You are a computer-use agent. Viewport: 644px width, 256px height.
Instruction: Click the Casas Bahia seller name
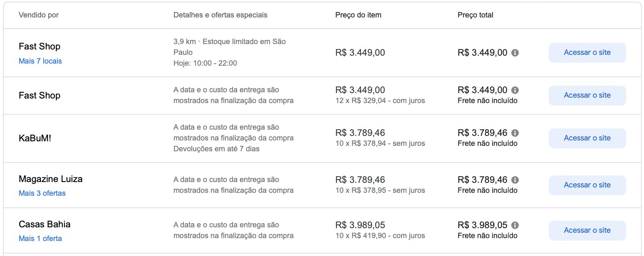point(45,224)
